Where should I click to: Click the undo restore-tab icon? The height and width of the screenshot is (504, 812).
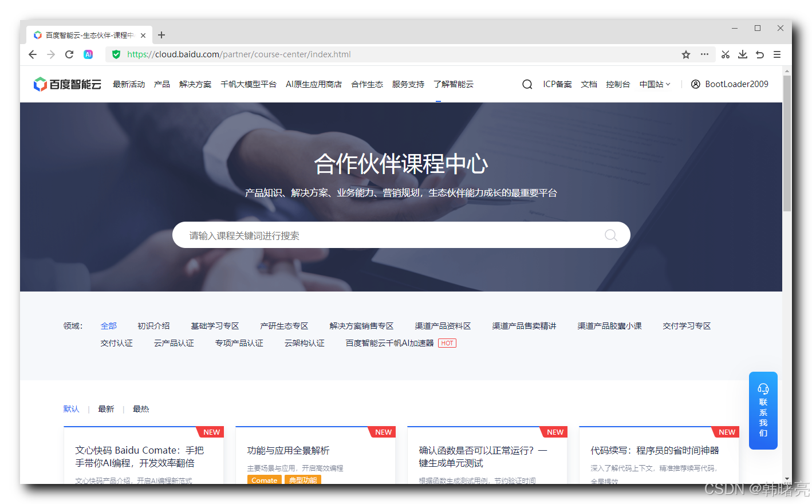[760, 54]
